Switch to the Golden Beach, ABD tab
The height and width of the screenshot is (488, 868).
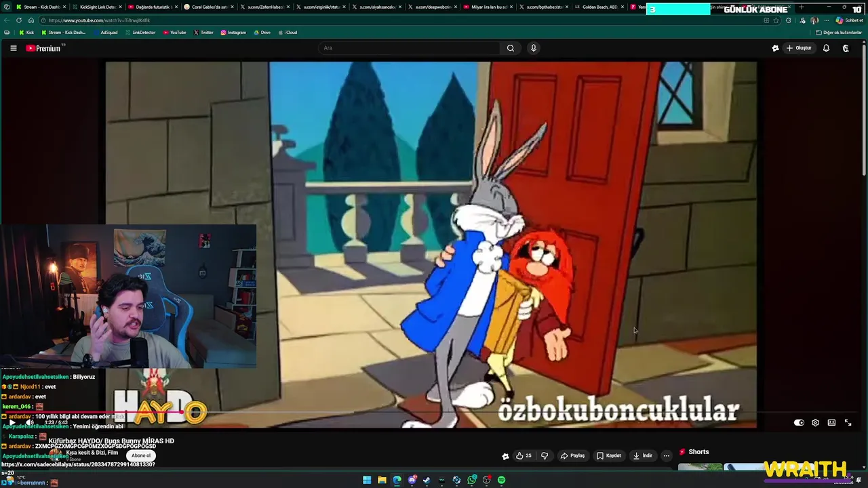(x=599, y=7)
